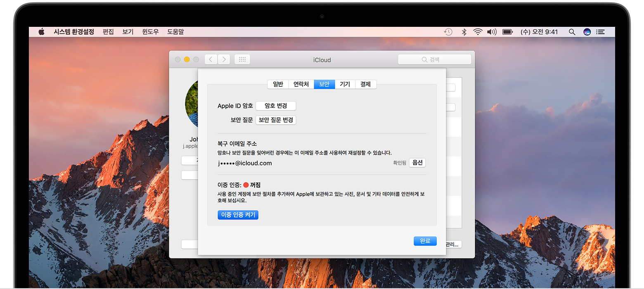Click the Wi-Fi status icon
The height and width of the screenshot is (289, 644).
(x=478, y=32)
